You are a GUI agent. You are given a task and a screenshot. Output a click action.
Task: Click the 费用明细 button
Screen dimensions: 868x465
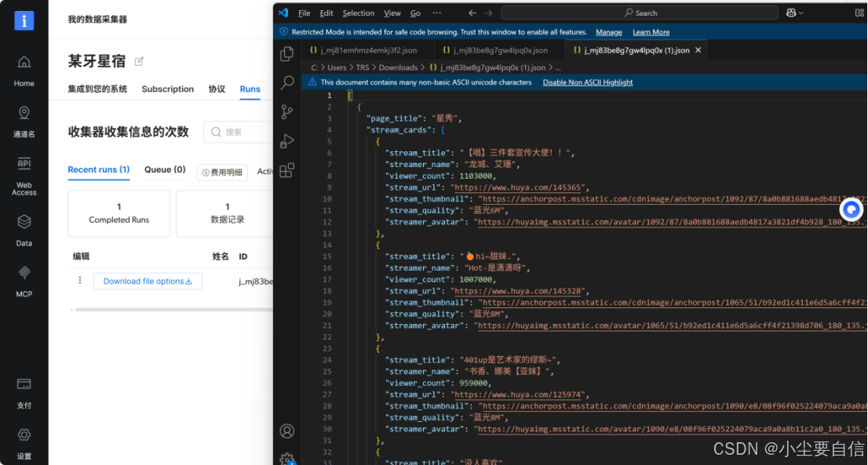tap(222, 173)
